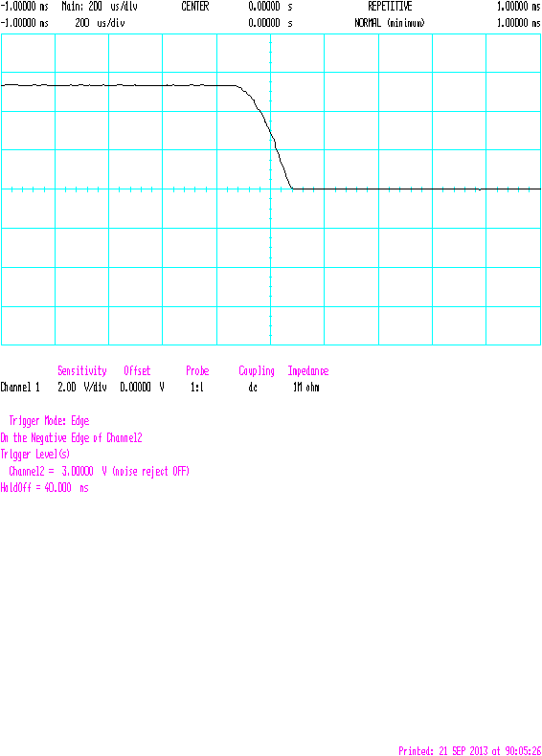
Task: Click the 0.00000 V offset value
Action: (x=142, y=388)
